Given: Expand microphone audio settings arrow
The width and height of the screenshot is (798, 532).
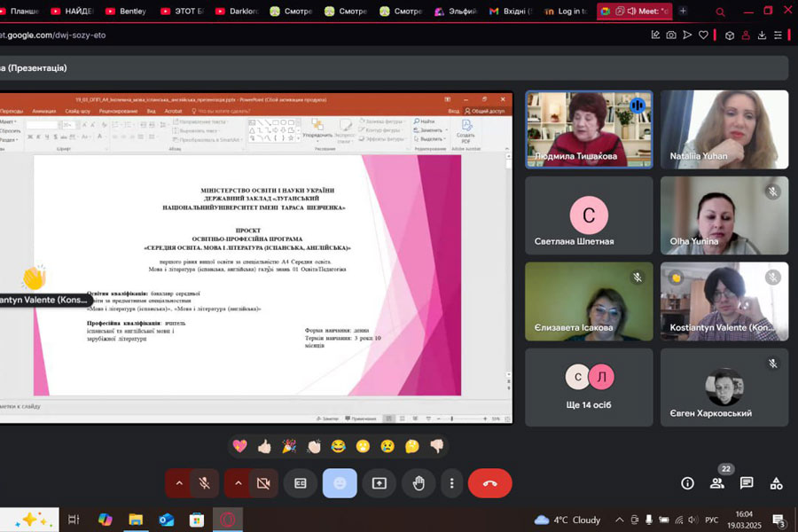Looking at the screenshot, I should tap(179, 483).
